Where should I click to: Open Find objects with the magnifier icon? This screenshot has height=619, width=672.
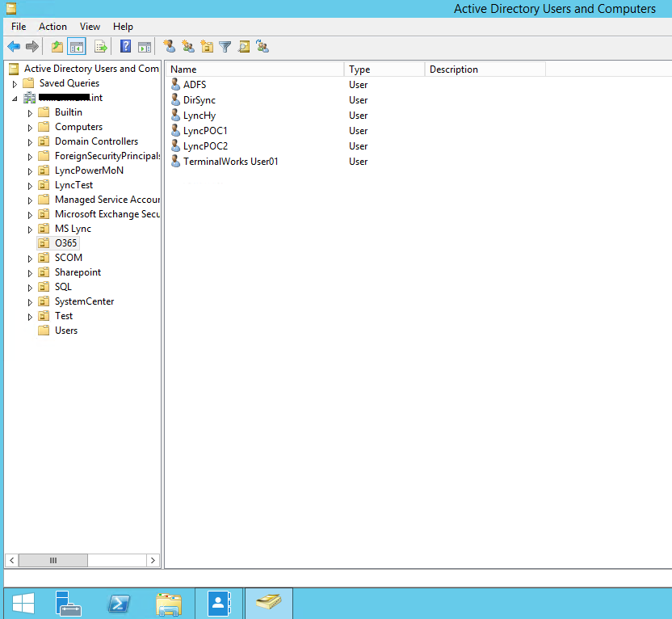(x=244, y=46)
